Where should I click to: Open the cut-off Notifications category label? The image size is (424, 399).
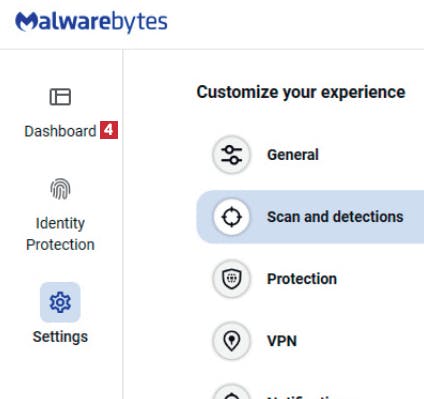tap(302, 397)
